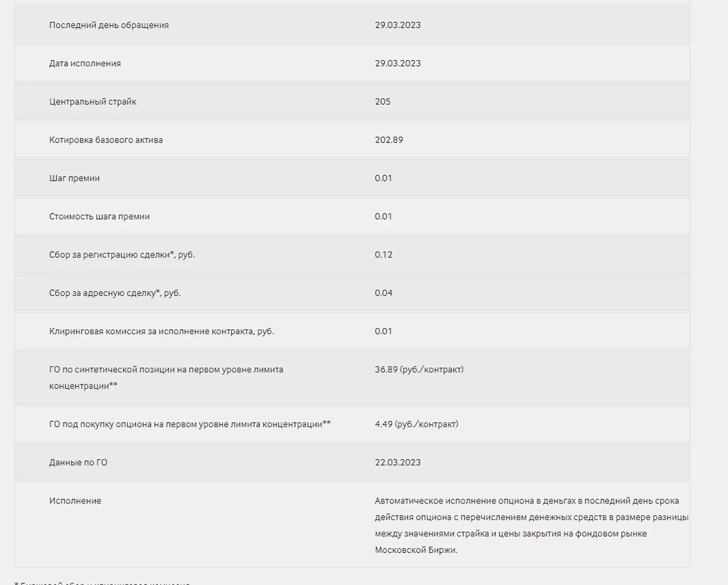Click the "Клиринговая комиссия за исполнение контракта" label

tap(161, 331)
